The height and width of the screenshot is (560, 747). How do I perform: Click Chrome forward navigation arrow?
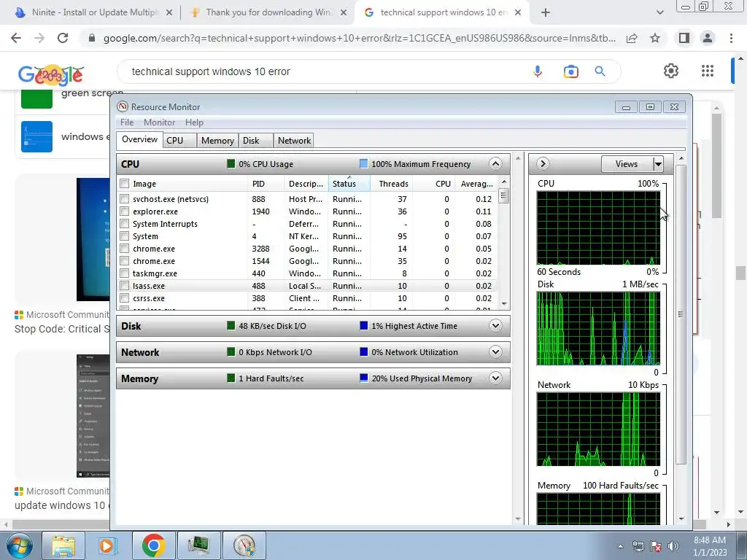point(39,38)
